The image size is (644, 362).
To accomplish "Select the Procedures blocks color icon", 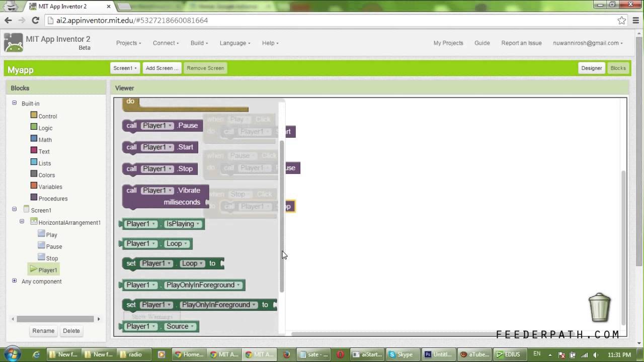I will (x=34, y=197).
